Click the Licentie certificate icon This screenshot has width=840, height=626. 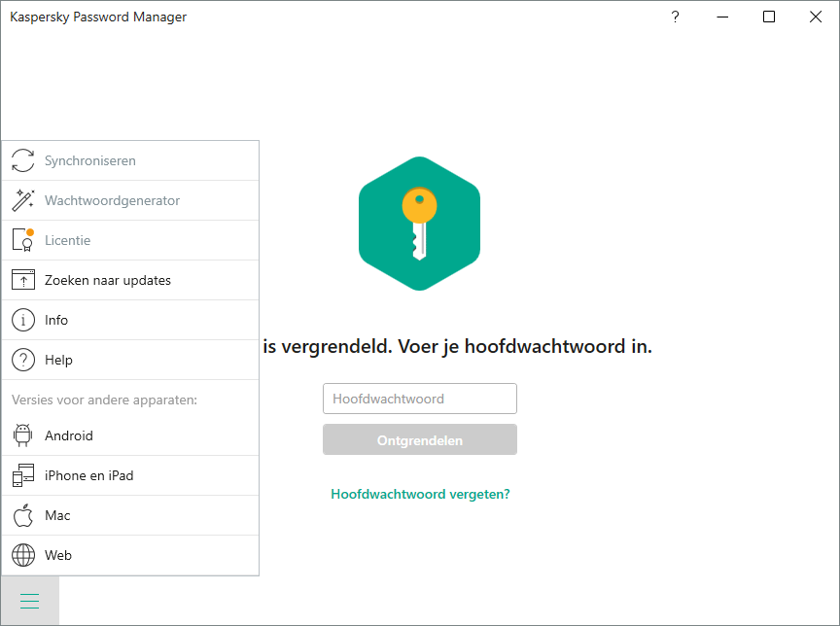pyautogui.click(x=23, y=240)
